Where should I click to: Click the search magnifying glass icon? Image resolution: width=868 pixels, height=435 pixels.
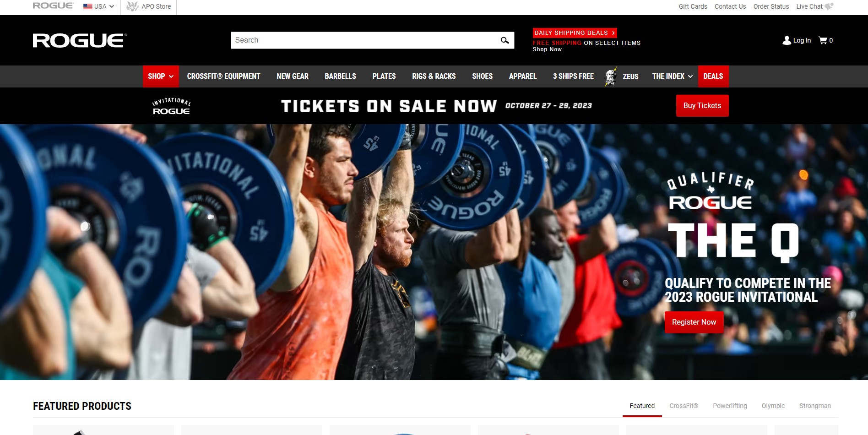[505, 40]
